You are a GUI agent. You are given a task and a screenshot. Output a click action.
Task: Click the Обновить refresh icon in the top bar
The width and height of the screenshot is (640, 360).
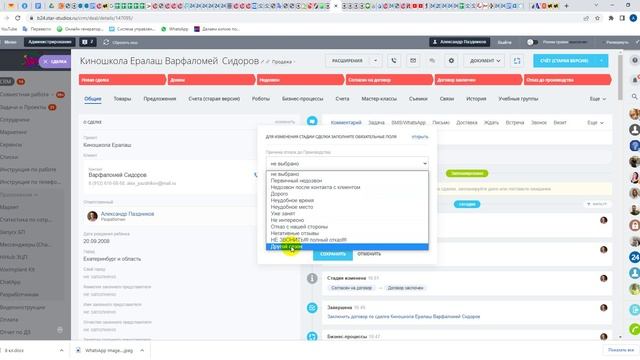point(106,42)
